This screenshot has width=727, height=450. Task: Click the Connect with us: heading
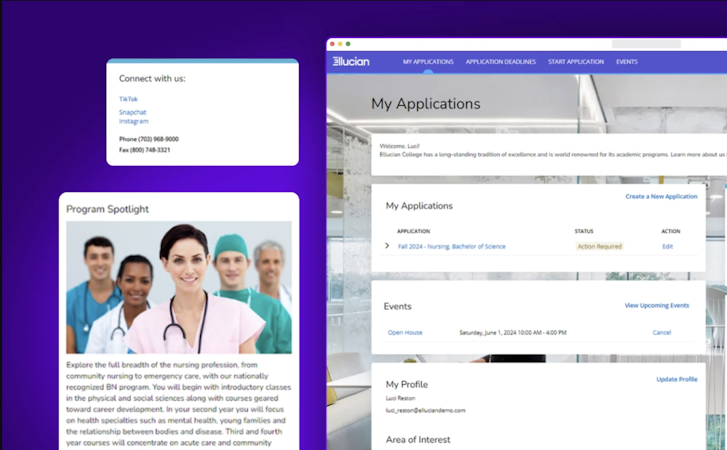pyautogui.click(x=152, y=79)
